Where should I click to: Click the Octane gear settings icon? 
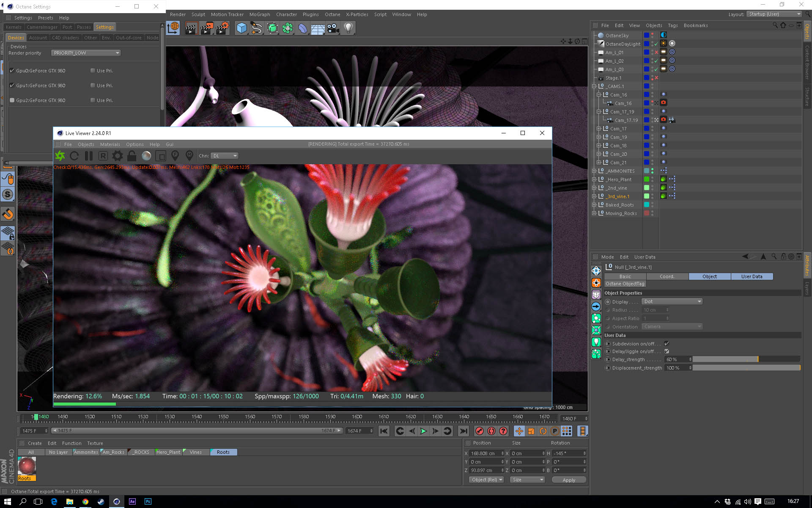click(x=117, y=156)
